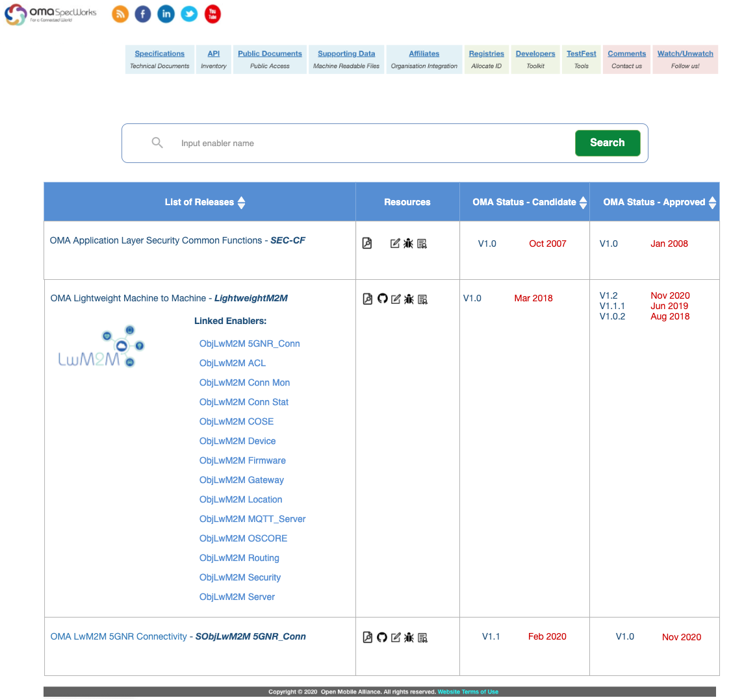Open ObjLwM2M Conn Stat linked enabler

click(x=244, y=402)
